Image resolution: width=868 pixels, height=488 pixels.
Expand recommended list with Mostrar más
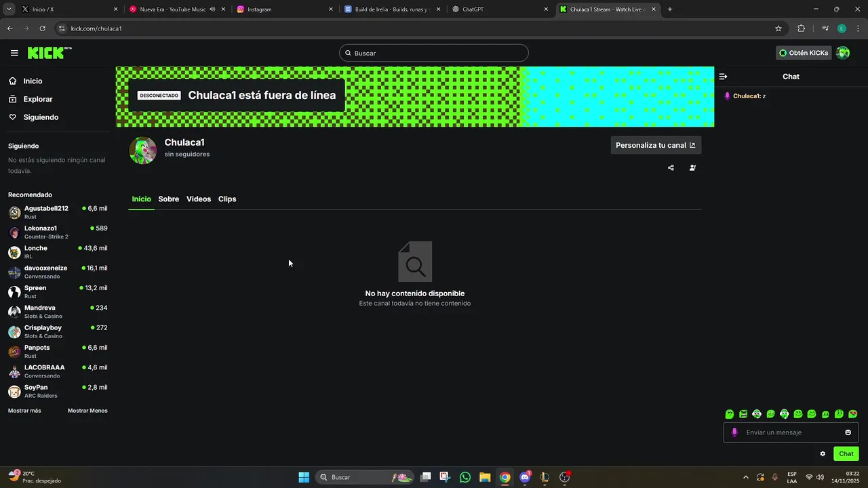(24, 411)
